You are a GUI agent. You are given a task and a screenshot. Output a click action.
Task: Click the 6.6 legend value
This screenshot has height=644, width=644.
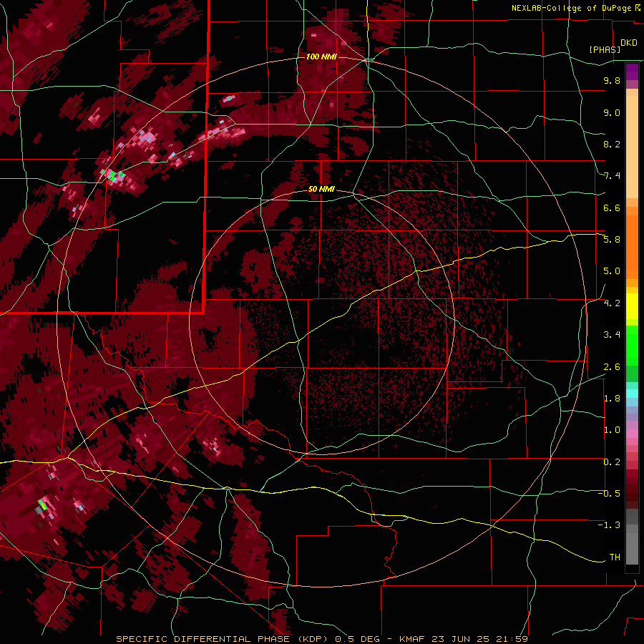tap(612, 208)
